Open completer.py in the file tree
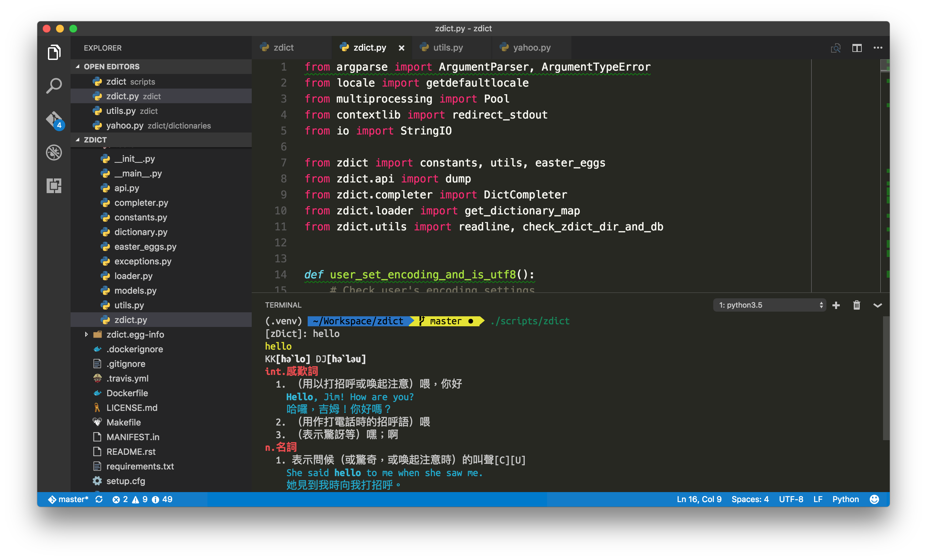The width and height of the screenshot is (927, 560). pos(161,203)
